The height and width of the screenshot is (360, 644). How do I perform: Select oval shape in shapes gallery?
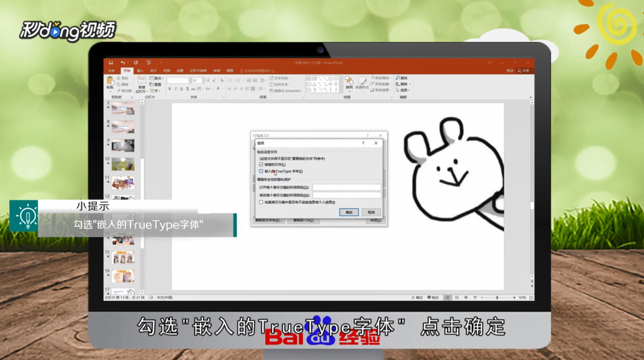coord(336,79)
